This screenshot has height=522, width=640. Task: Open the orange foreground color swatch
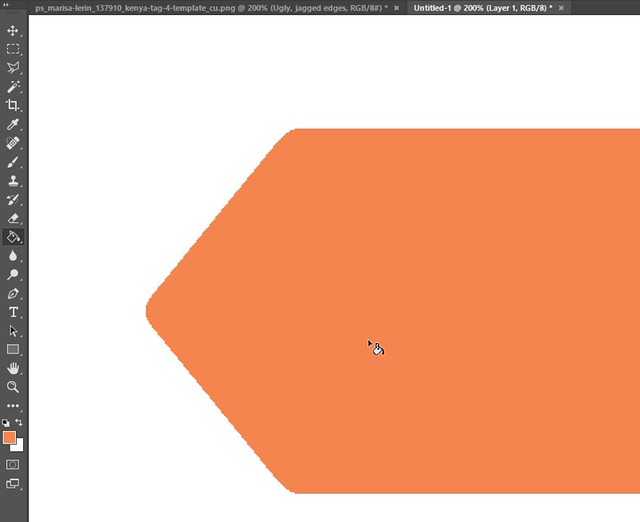click(9, 437)
